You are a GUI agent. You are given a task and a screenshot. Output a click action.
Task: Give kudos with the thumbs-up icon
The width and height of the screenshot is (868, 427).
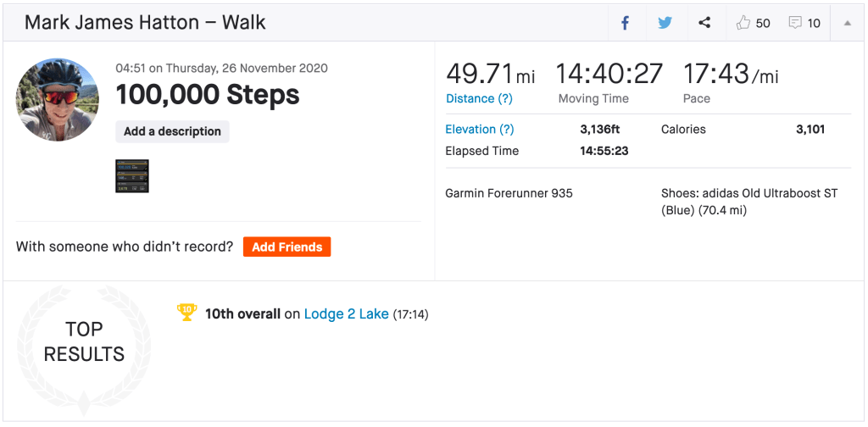tap(744, 23)
